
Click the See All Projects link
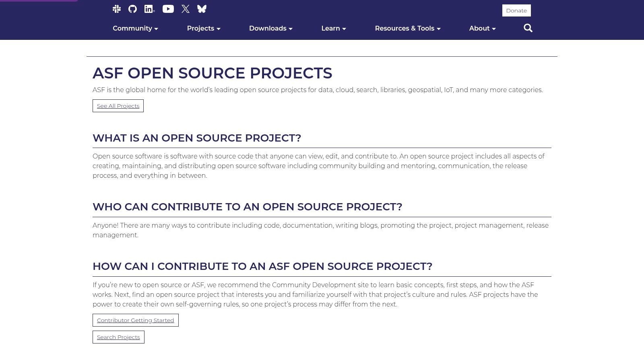(118, 106)
